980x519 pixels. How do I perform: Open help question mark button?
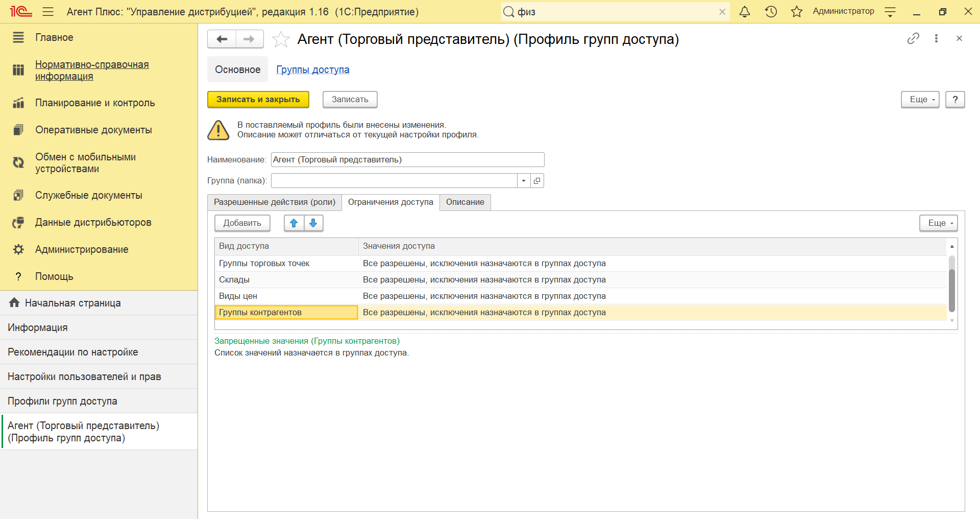tap(955, 99)
